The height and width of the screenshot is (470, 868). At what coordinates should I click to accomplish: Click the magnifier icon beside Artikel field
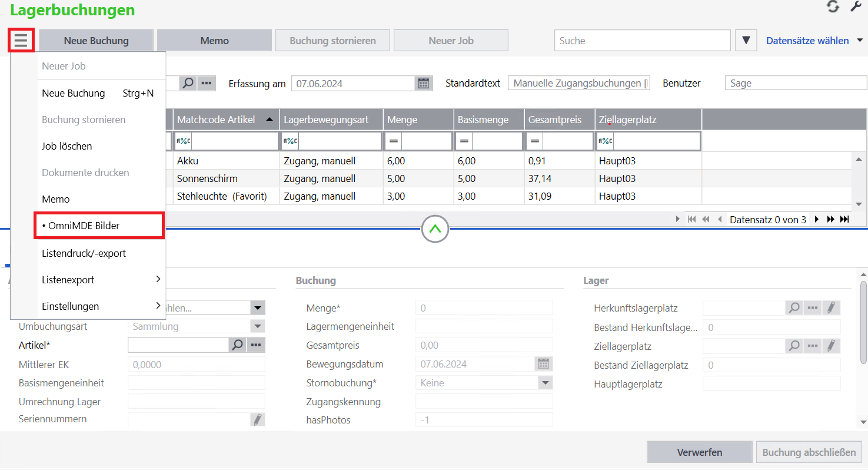237,345
